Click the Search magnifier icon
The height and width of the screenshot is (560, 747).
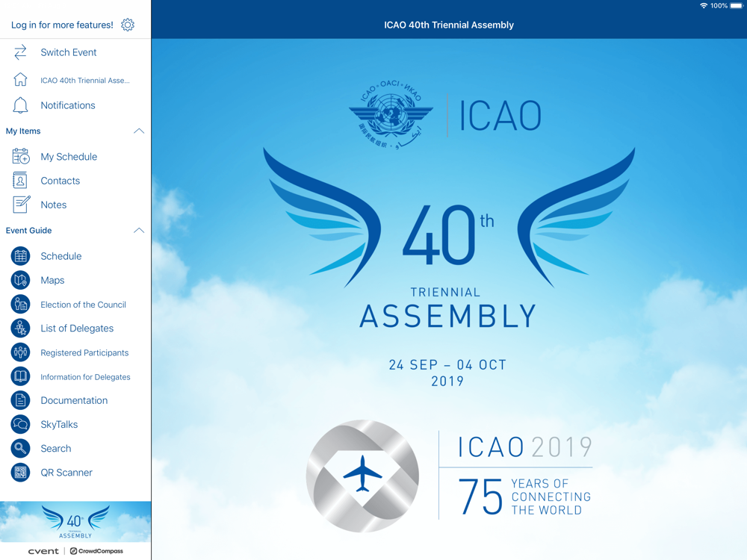[20, 449]
